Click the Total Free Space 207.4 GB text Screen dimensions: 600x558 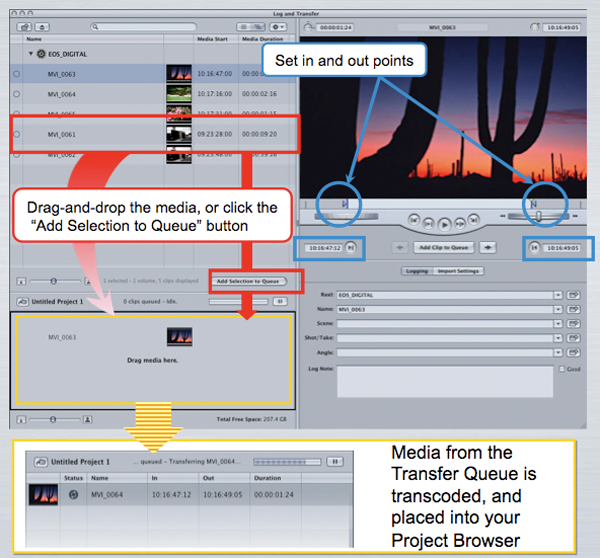coord(251,419)
